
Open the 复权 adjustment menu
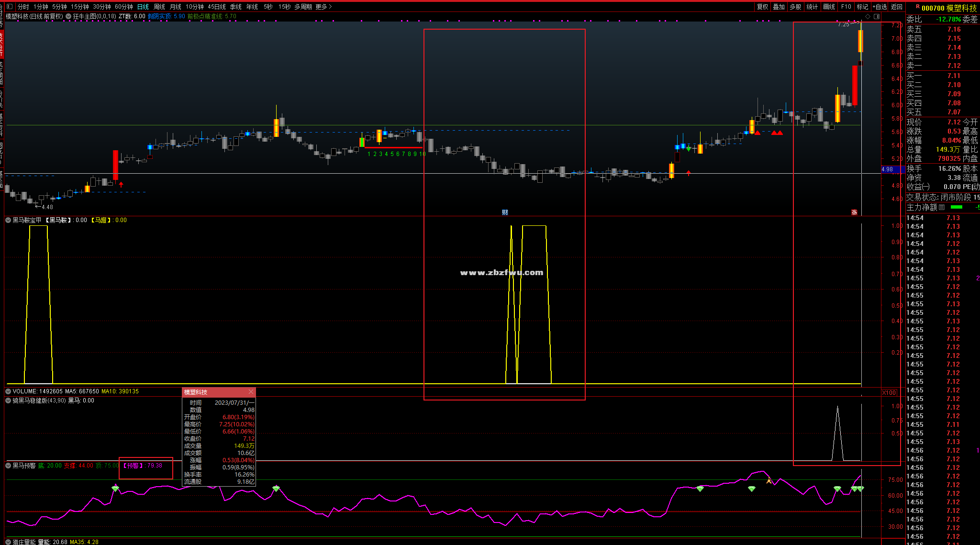point(762,7)
